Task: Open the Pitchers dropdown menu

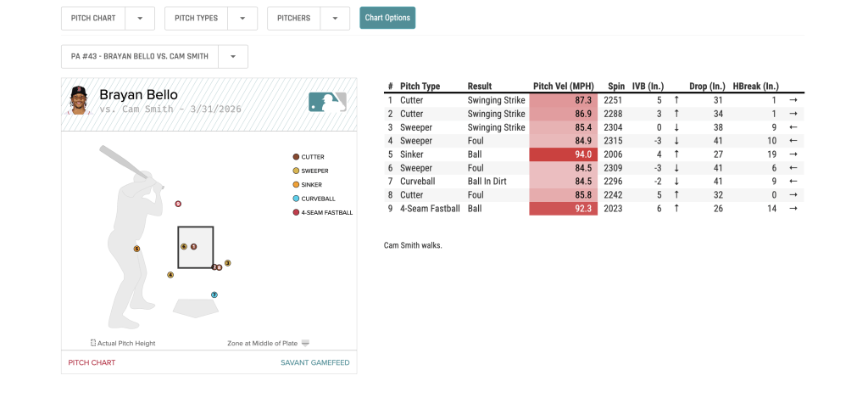Action: [x=335, y=18]
